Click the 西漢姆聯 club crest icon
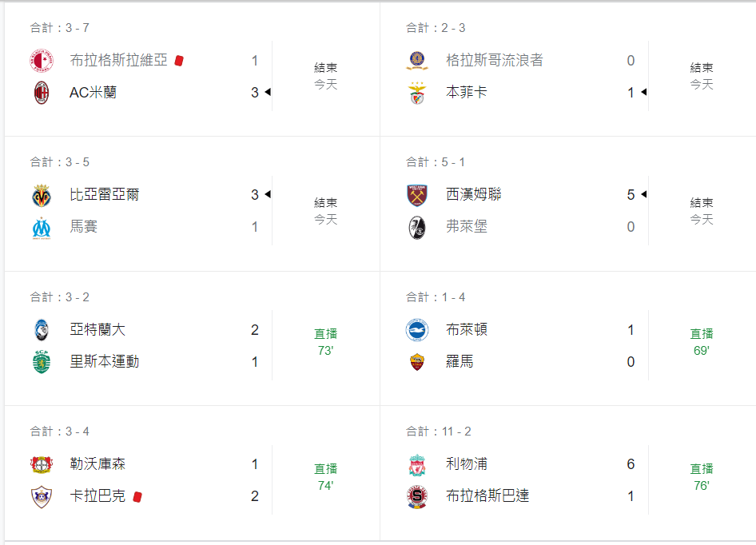 pyautogui.click(x=417, y=195)
